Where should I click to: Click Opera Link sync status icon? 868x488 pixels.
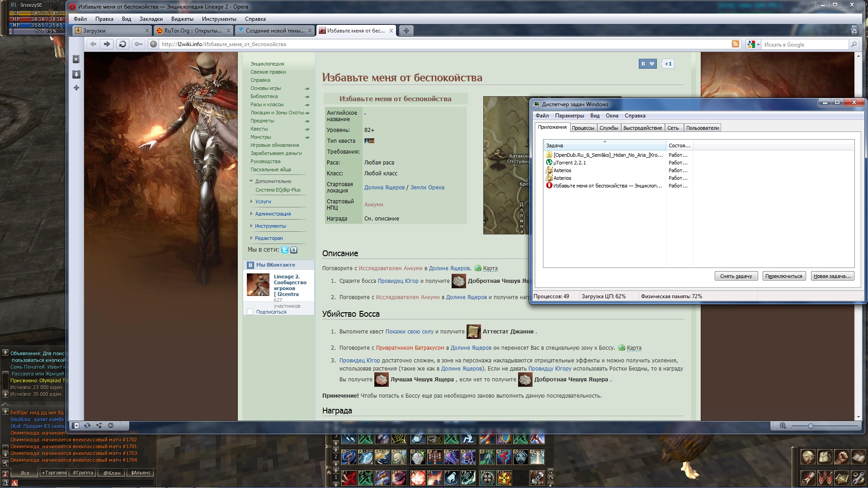(x=87, y=426)
